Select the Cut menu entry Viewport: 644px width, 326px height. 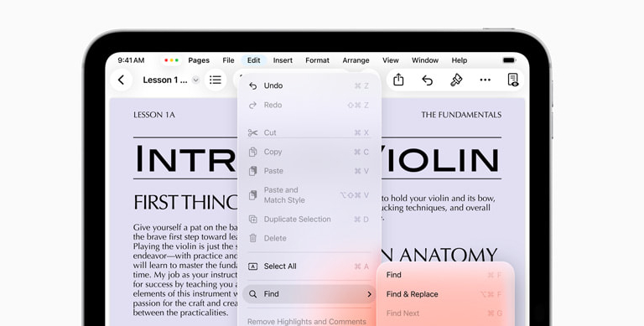309,132
